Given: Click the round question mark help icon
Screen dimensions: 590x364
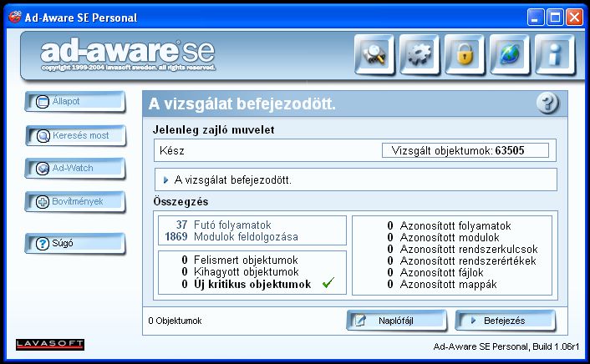Looking at the screenshot, I should click(x=547, y=103).
